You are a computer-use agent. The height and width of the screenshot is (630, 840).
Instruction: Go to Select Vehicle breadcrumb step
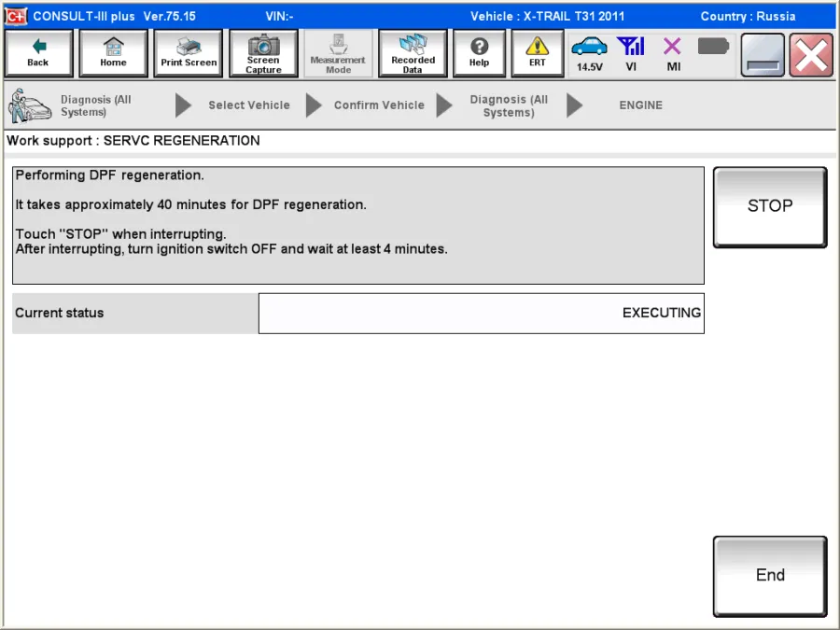tap(249, 105)
